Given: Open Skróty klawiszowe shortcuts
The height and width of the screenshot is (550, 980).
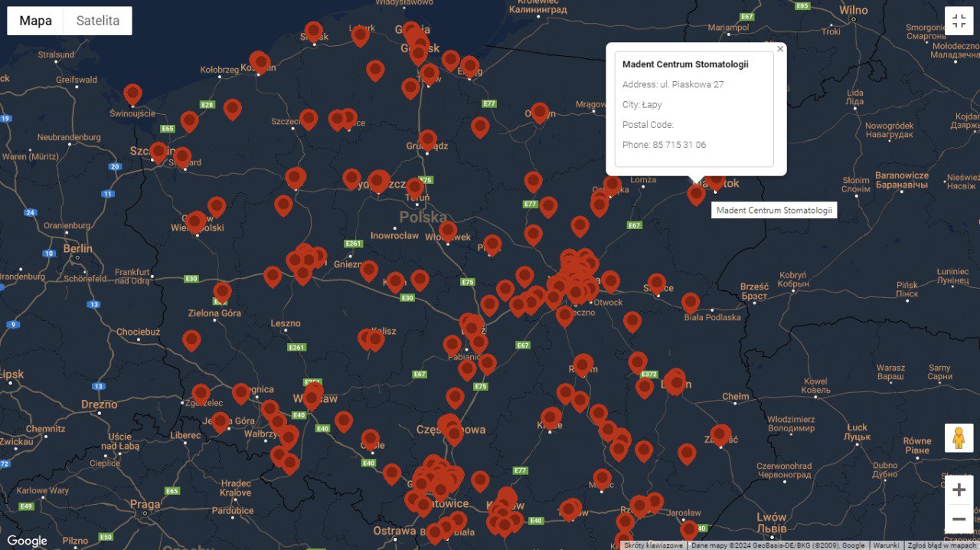Looking at the screenshot, I should 653,545.
